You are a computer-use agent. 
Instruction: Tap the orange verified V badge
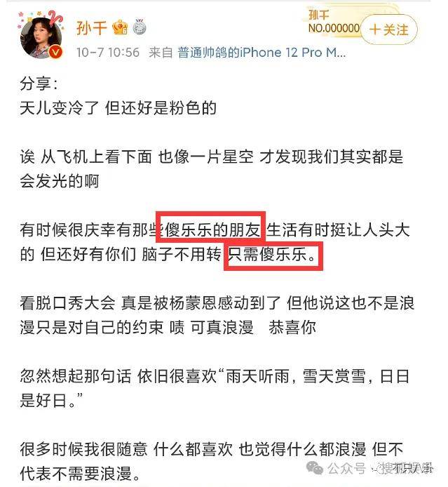pyautogui.click(x=55, y=52)
